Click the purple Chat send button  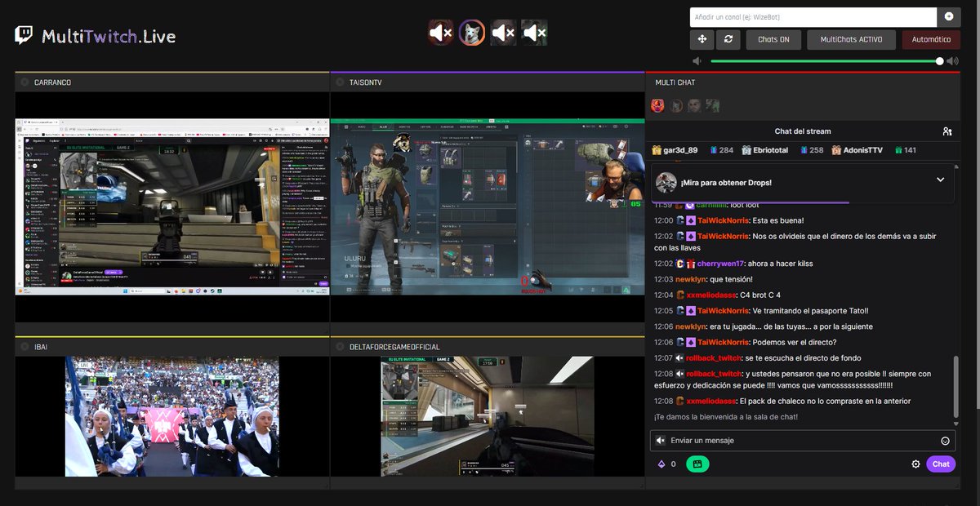click(941, 464)
